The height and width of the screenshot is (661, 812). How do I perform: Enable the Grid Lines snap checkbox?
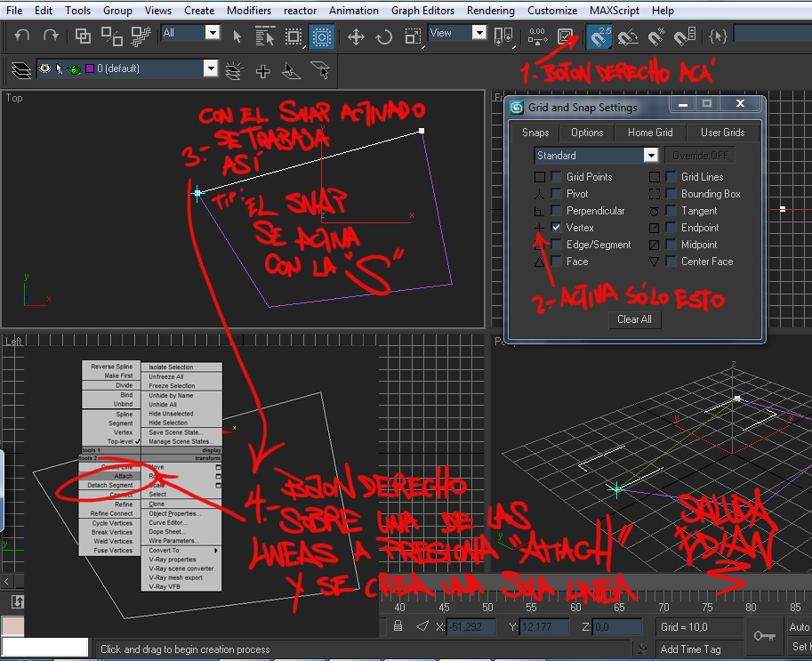pos(671,177)
